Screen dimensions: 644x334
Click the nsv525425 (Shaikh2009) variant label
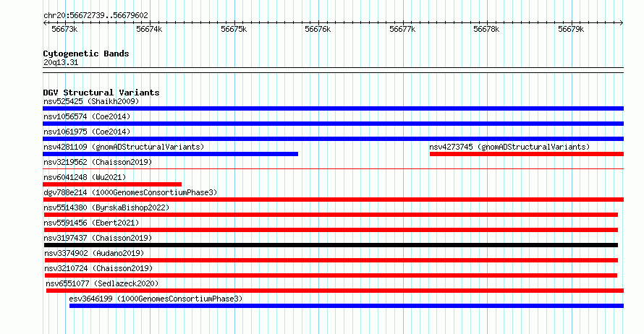point(91,101)
